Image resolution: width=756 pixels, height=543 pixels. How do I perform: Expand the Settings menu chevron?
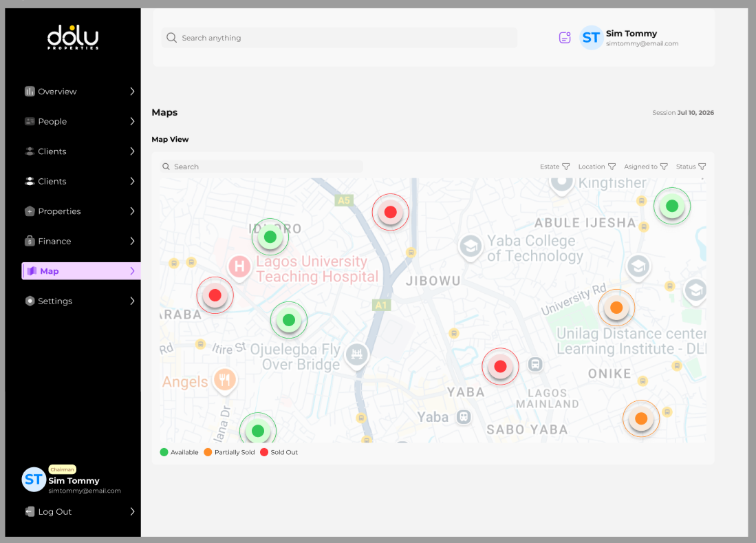132,301
